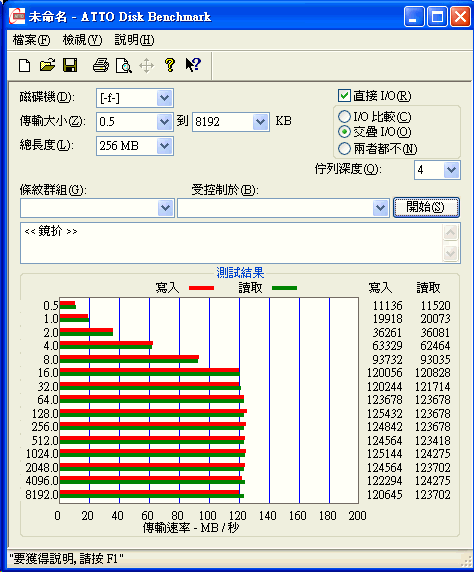This screenshot has height=572, width=474.
Task: Click the ATTO application icon in title bar
Action: [x=17, y=16]
